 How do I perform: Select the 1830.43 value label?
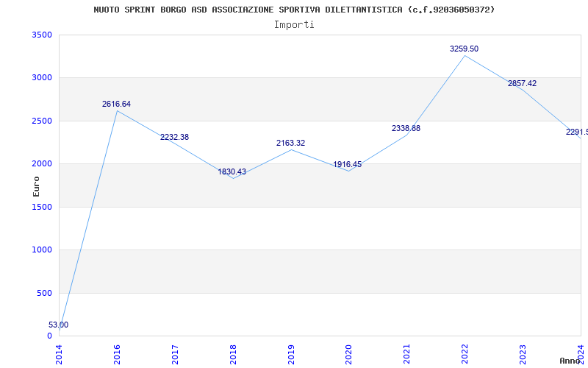(232, 171)
